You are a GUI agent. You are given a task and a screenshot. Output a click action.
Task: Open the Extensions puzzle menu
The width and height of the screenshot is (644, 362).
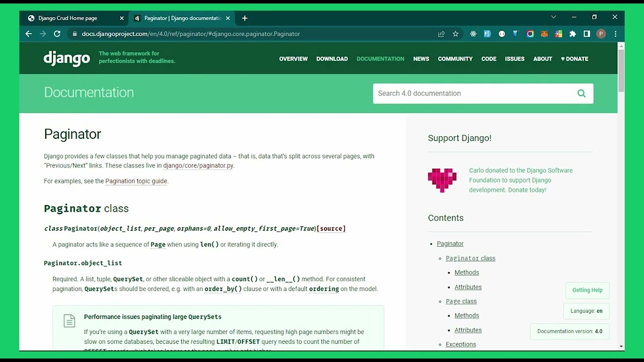pos(573,34)
